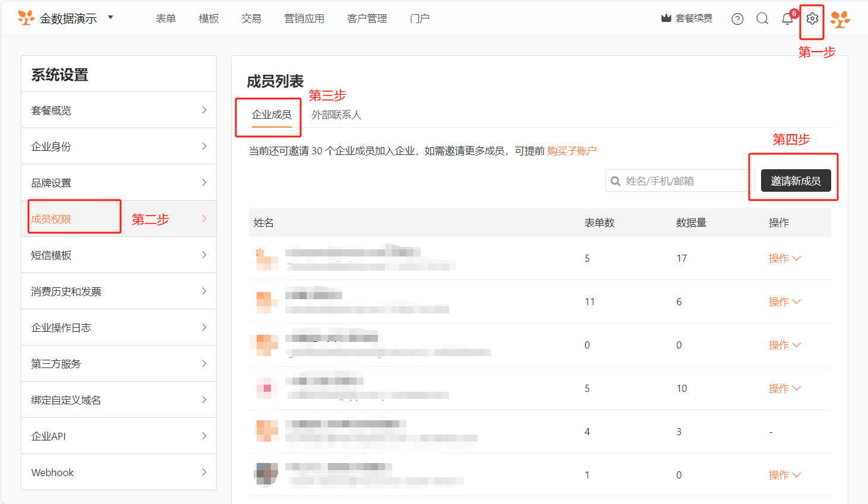868x504 pixels.
Task: Click the avatar of member with 11 forms
Action: click(267, 302)
